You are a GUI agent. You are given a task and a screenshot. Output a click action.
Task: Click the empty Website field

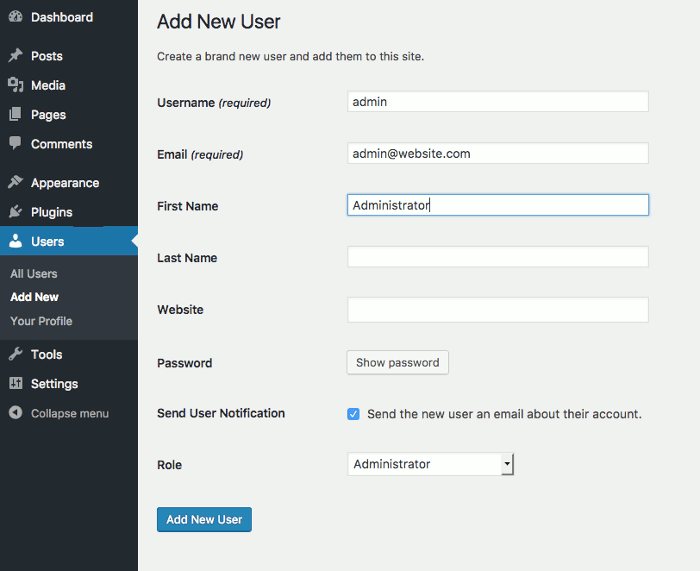pos(498,310)
